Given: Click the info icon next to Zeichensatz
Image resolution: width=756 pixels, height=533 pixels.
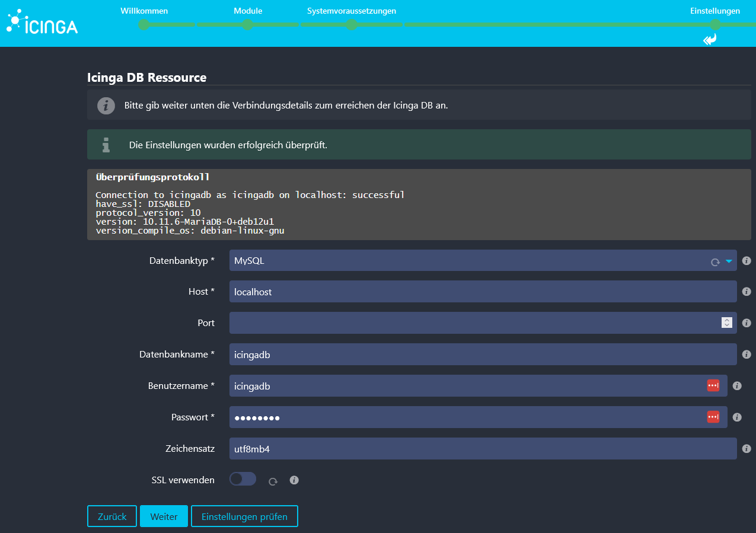Looking at the screenshot, I should [x=747, y=449].
